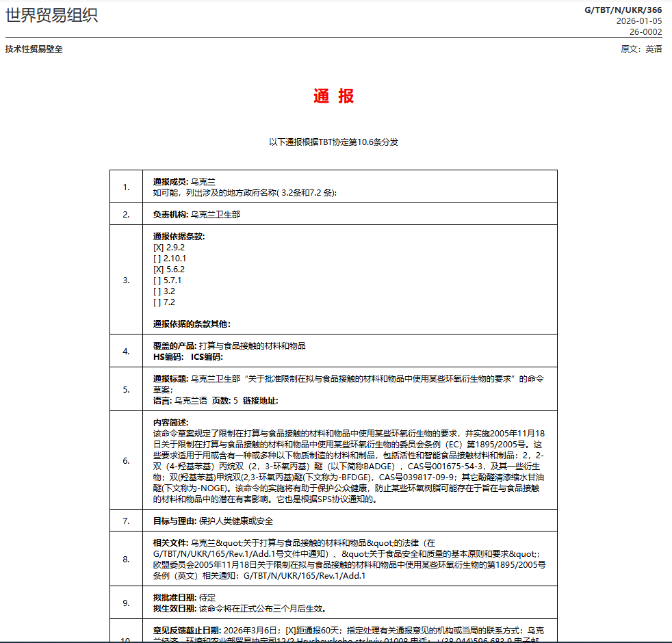The width and height of the screenshot is (672, 643).
Task: Click the date 2026-01-05 in header
Action: click(x=639, y=21)
